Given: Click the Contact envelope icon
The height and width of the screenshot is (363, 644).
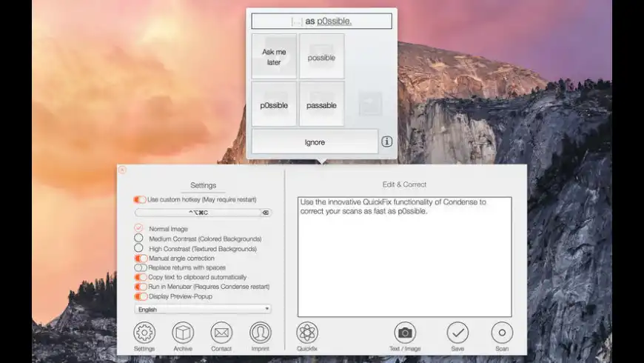Looking at the screenshot, I should point(221,333).
